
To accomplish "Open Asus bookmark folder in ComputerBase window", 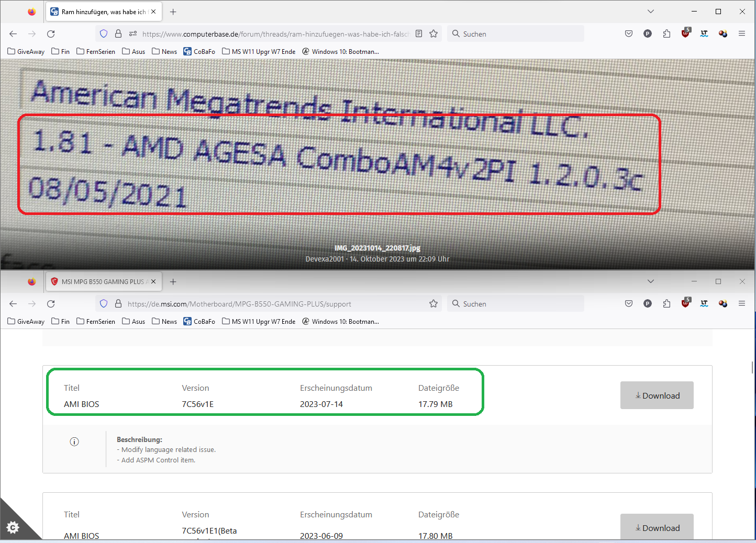I will pos(134,52).
